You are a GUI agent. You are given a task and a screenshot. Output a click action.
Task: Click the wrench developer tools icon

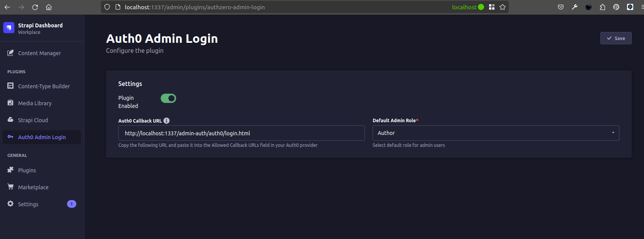(575, 7)
